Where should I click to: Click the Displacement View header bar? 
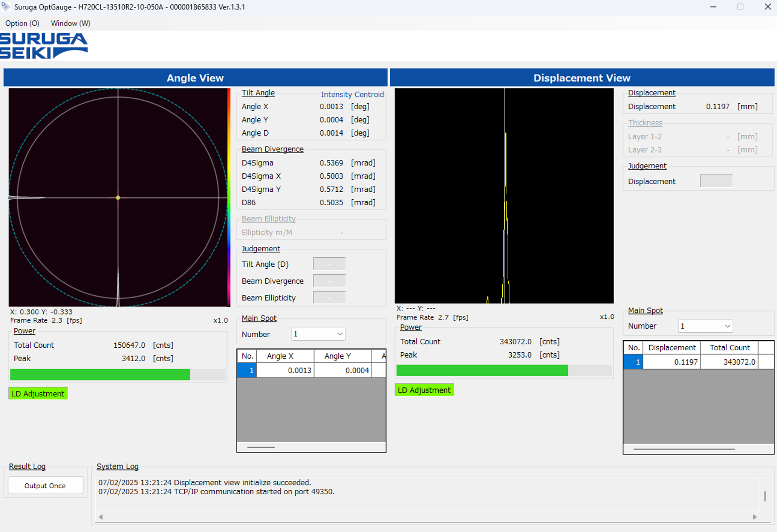(582, 77)
